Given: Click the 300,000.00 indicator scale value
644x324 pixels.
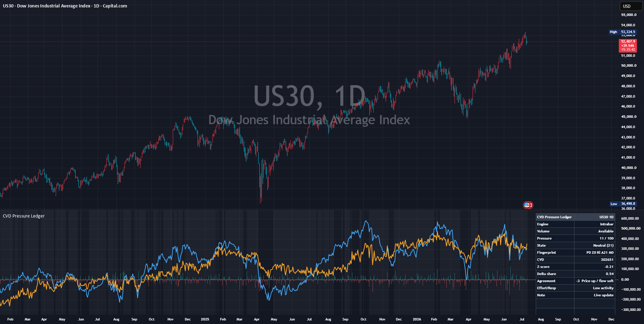Looking at the screenshot, I should tap(631, 249).
